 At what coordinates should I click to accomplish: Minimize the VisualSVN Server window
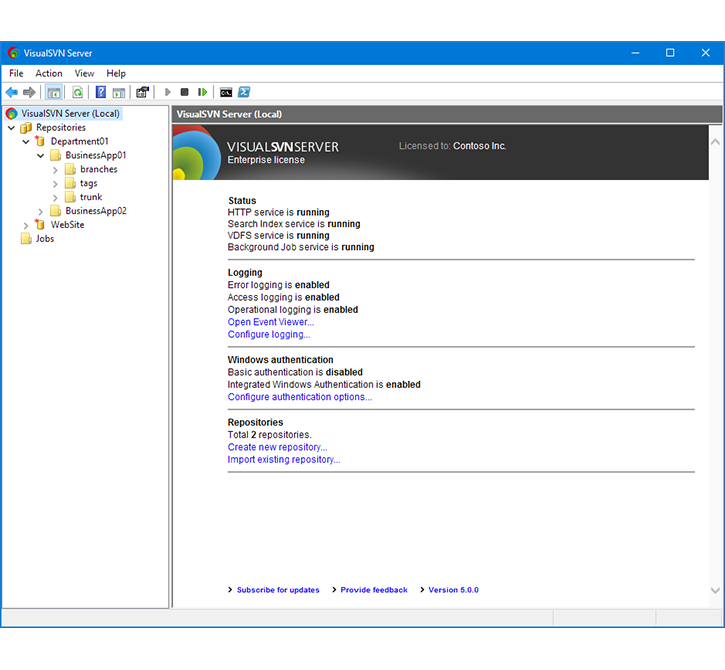click(x=635, y=53)
